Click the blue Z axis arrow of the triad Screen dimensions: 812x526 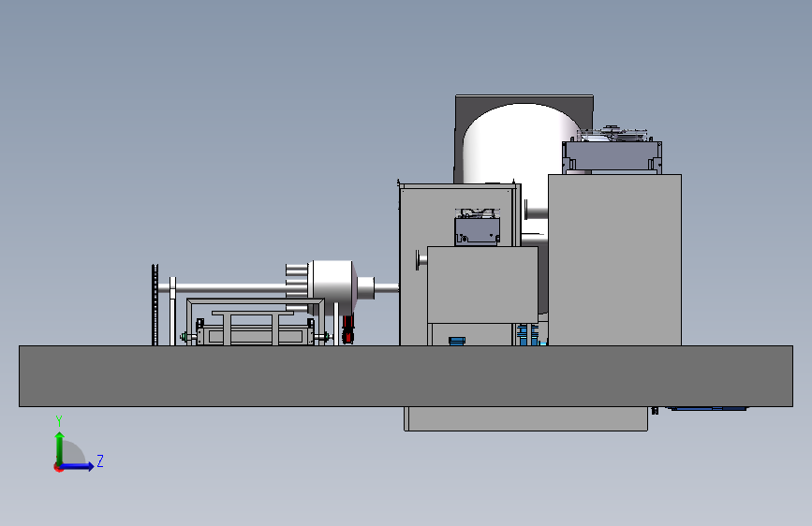click(x=78, y=466)
